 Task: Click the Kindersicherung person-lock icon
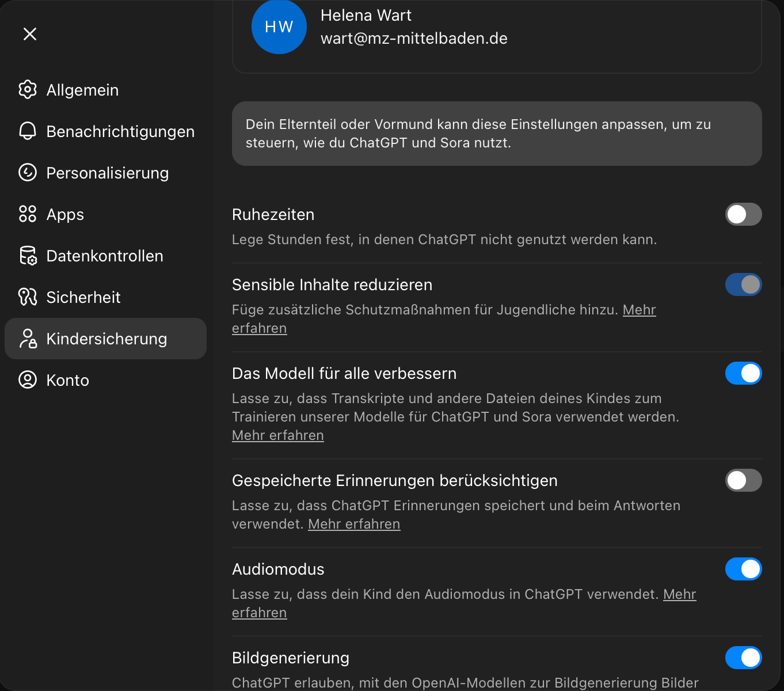pyautogui.click(x=28, y=339)
